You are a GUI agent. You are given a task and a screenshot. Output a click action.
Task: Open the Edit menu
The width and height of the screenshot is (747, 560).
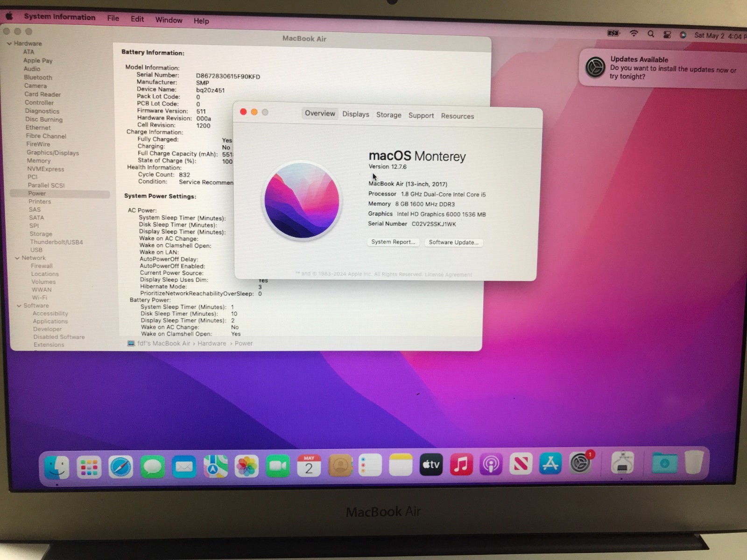click(x=137, y=19)
